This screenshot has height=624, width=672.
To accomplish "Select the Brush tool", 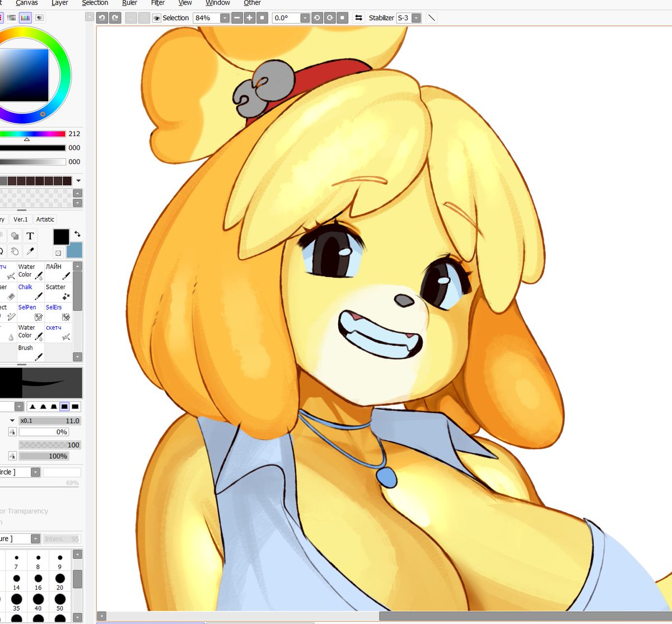I will (30, 353).
